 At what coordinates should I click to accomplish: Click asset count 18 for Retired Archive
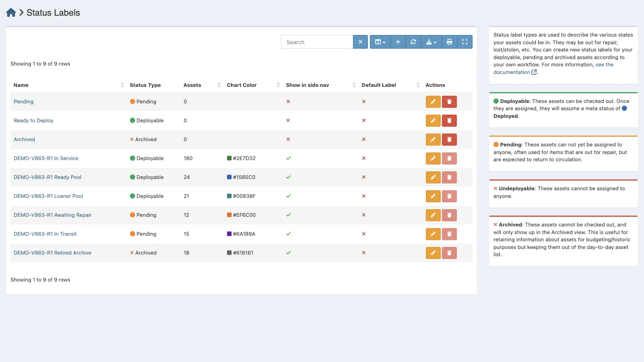pyautogui.click(x=186, y=253)
